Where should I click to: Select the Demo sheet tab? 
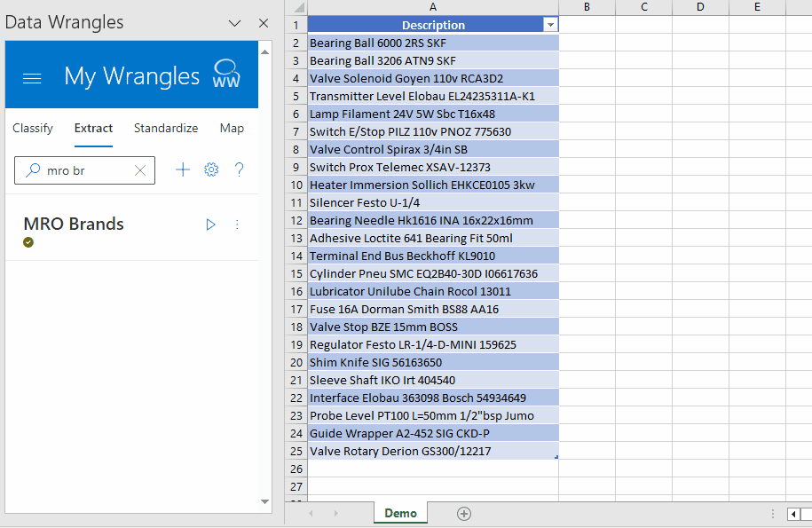(x=401, y=513)
